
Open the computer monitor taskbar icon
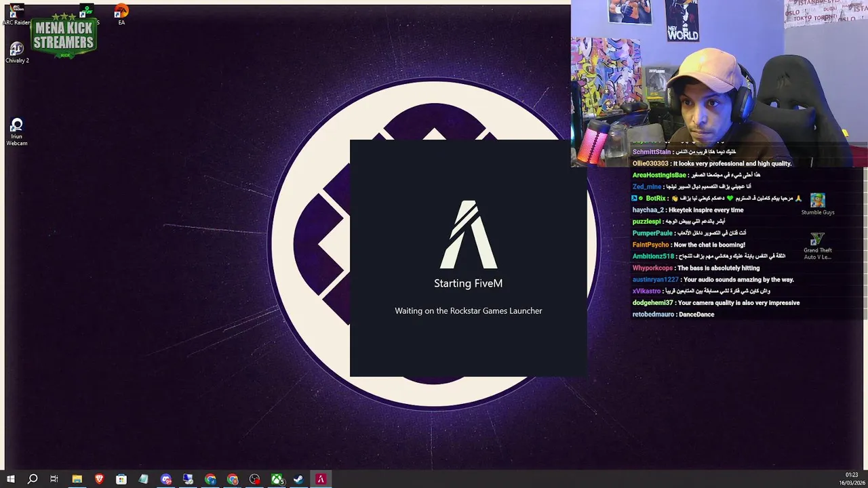coord(188,479)
